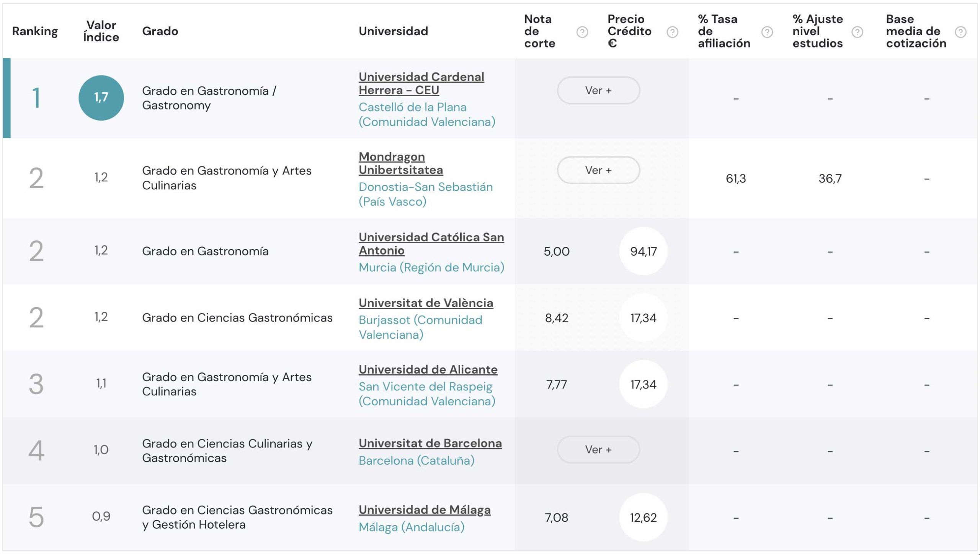Click the 1,7 index value circle
Screen dimensions: 980x555
pos(101,98)
